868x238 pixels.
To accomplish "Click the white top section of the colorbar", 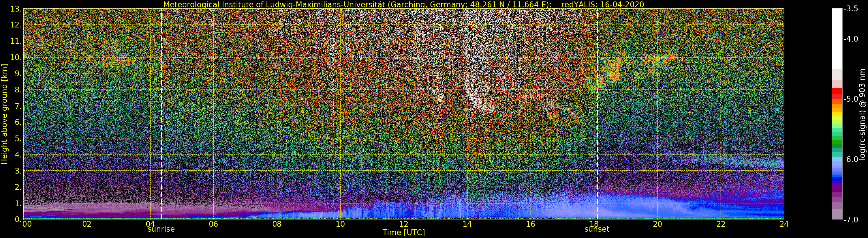I will point(837,39).
